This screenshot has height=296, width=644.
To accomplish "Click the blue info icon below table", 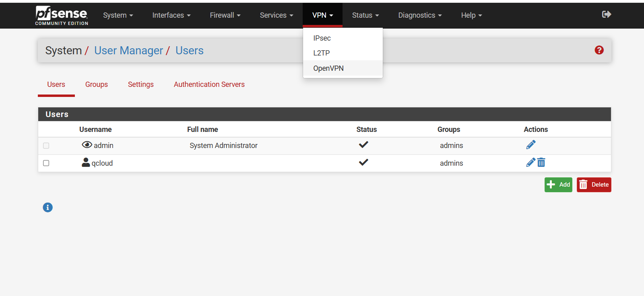I will click(47, 208).
